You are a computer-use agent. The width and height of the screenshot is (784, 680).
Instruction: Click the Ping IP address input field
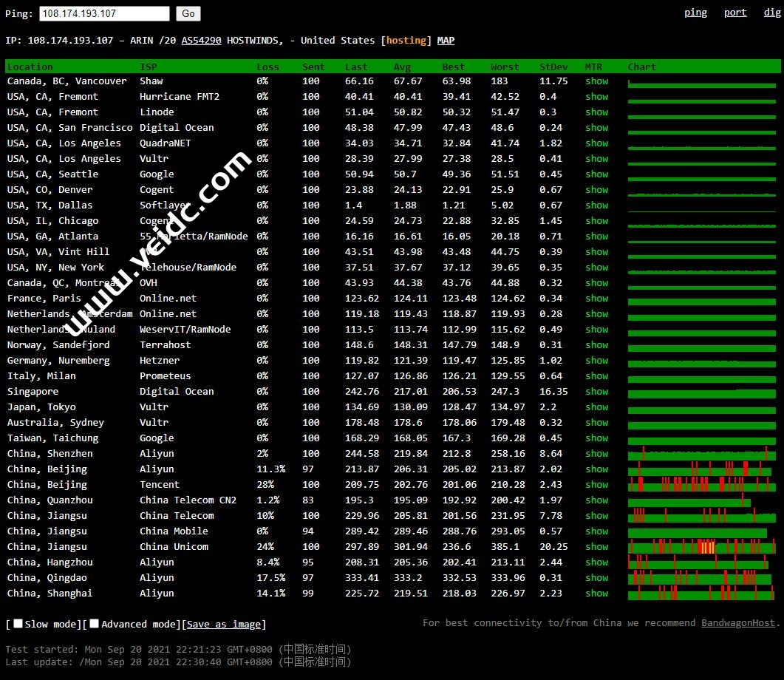(104, 13)
